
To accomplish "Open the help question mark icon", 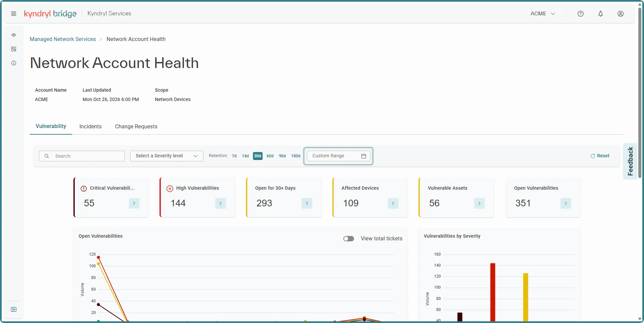I will click(581, 14).
